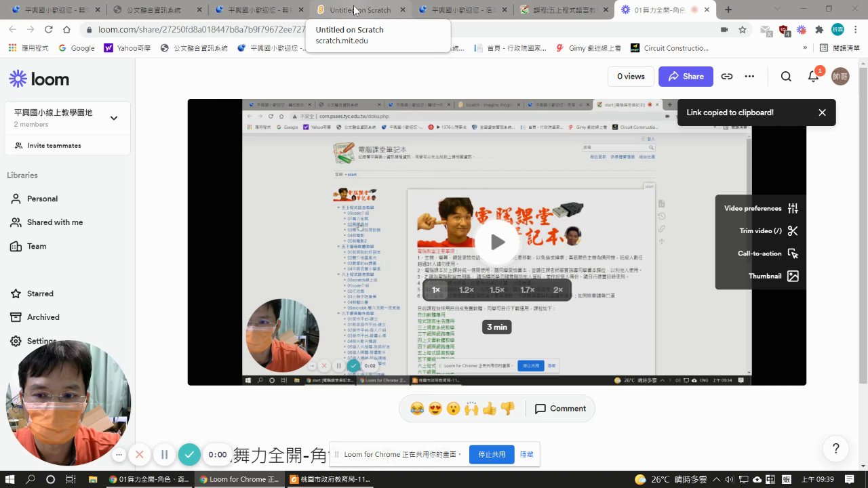
Task: Add a Call-to-action
Action: 767,253
